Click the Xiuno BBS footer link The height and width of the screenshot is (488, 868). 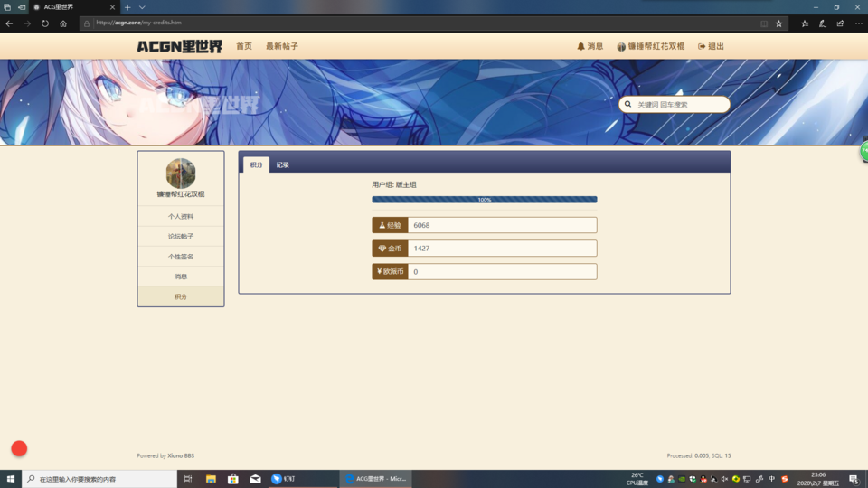coord(181,455)
